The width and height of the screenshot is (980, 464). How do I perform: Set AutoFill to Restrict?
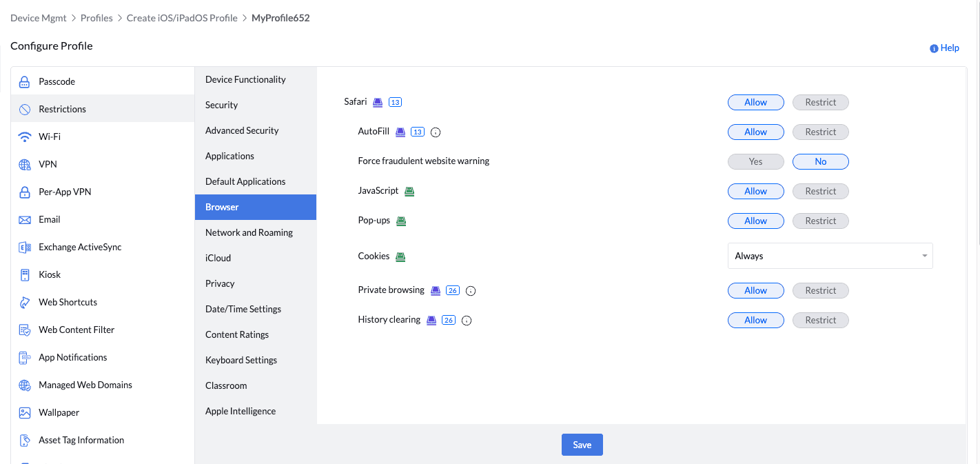click(821, 132)
